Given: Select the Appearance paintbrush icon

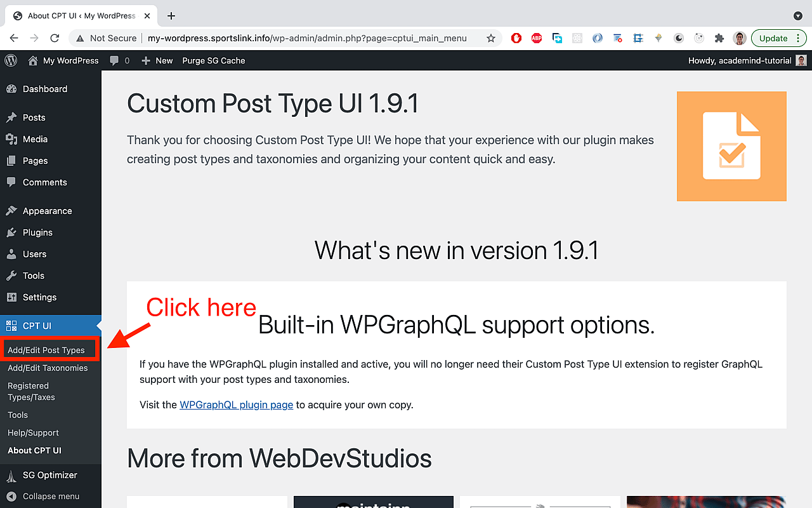Looking at the screenshot, I should [x=12, y=210].
